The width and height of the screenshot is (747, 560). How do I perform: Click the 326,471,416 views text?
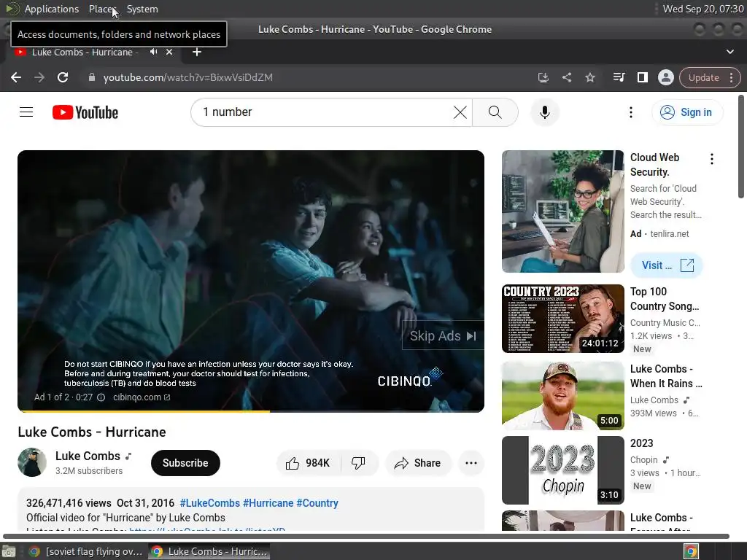point(69,503)
